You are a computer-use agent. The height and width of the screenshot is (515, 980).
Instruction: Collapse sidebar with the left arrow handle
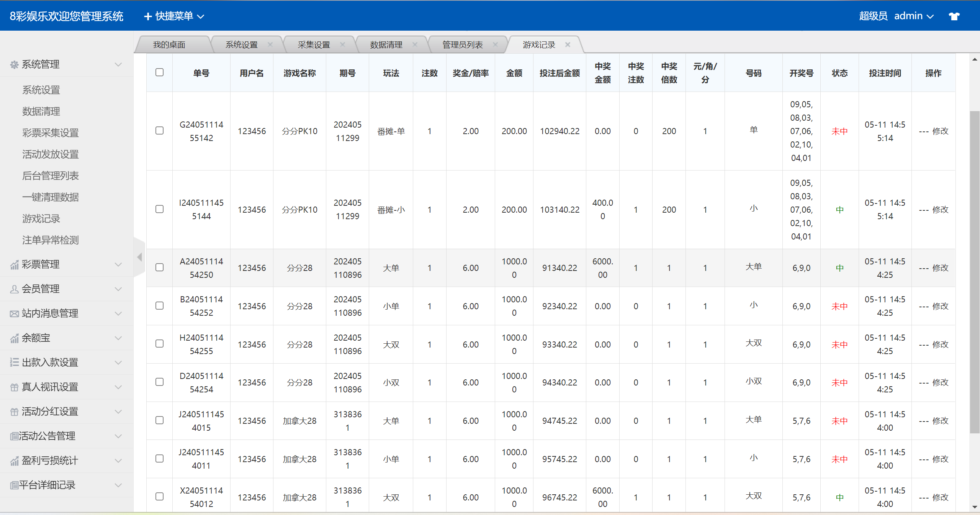click(139, 257)
